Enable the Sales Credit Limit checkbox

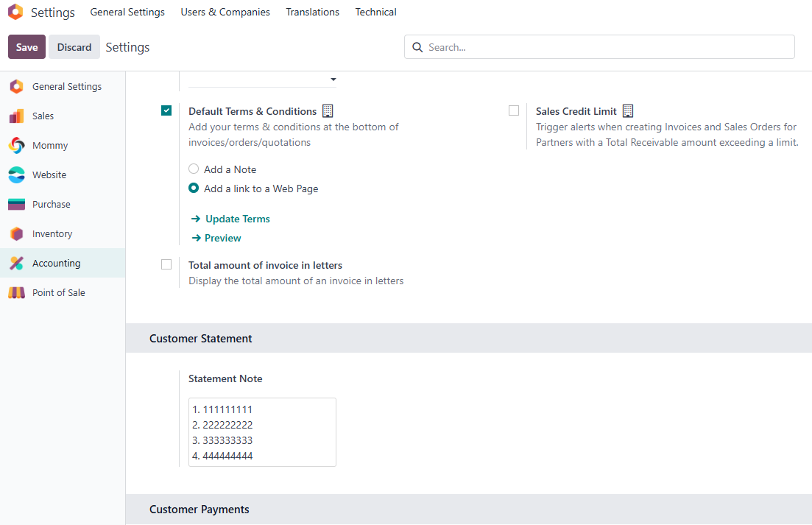[514, 110]
